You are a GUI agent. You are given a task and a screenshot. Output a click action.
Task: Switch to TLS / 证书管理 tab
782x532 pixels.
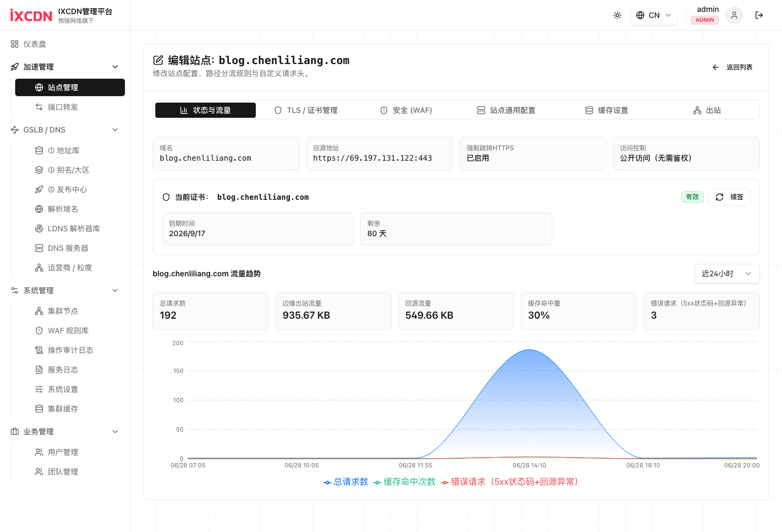[x=306, y=110]
